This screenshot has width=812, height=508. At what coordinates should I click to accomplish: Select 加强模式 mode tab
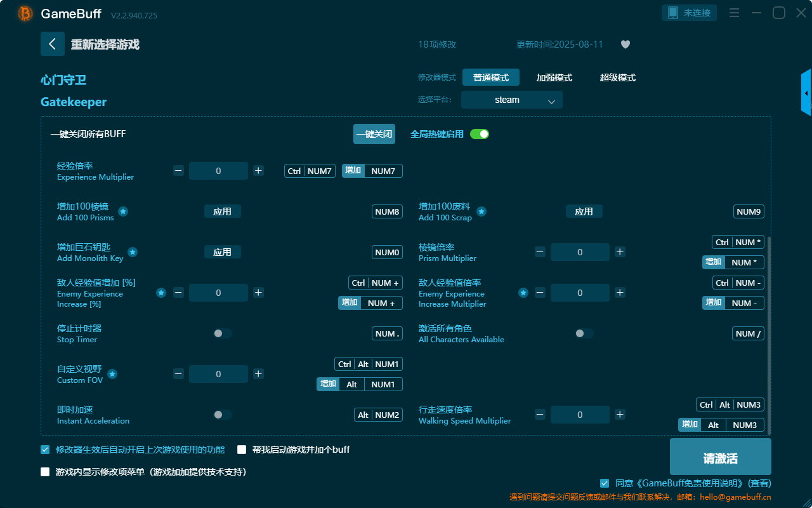point(554,77)
